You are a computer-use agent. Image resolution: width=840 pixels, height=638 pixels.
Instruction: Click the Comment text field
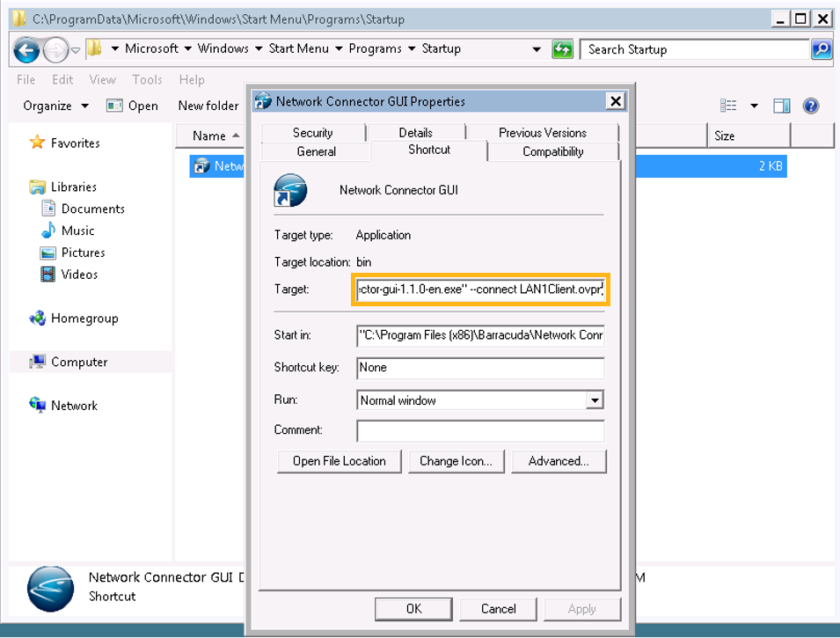(x=480, y=430)
